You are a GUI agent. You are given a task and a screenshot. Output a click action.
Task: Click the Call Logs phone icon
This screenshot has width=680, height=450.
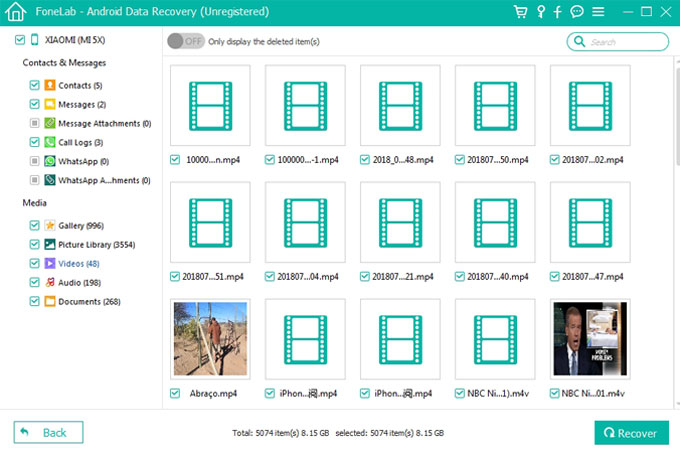[50, 142]
